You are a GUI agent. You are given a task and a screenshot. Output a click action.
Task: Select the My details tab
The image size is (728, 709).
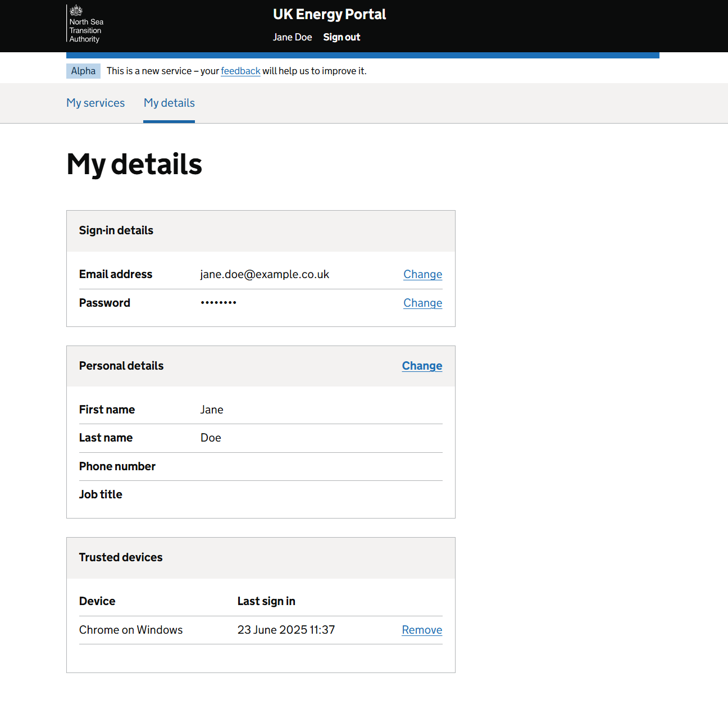(x=169, y=103)
